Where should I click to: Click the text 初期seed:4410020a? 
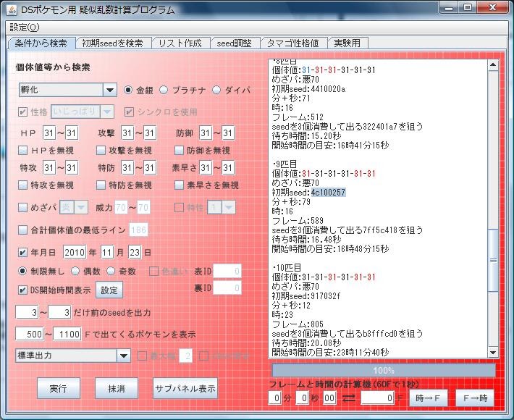(x=308, y=89)
